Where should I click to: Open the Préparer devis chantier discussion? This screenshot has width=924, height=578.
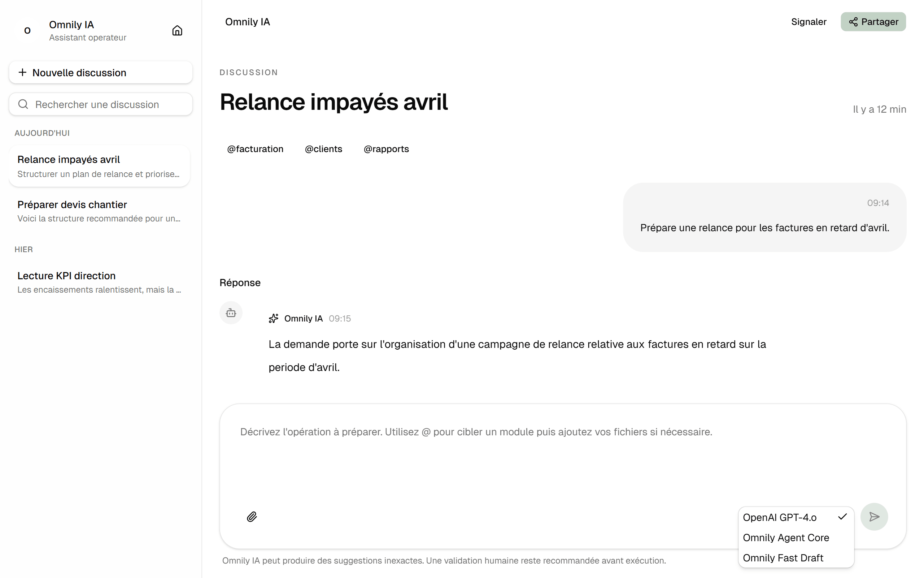[x=99, y=211]
